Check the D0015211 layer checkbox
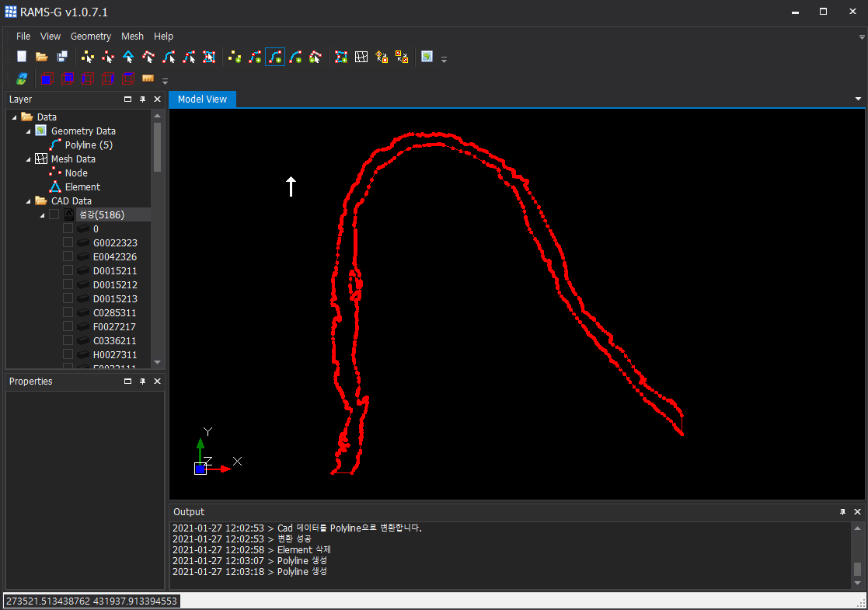868x610 pixels. (68, 270)
